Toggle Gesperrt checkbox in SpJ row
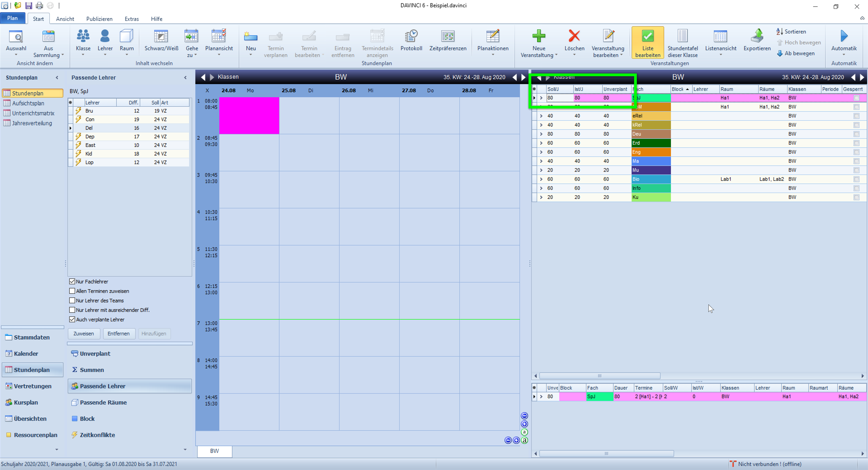This screenshot has height=470, width=868. 856,98
